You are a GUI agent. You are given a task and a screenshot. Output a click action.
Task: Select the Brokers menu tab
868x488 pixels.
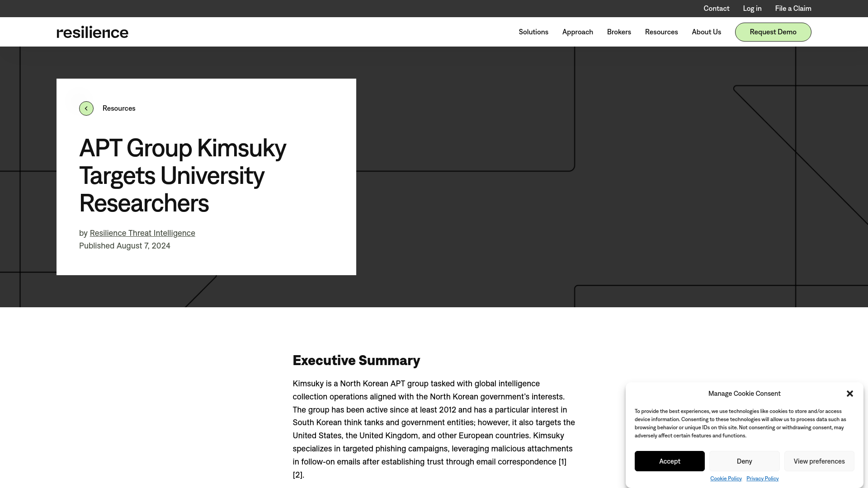(x=619, y=32)
